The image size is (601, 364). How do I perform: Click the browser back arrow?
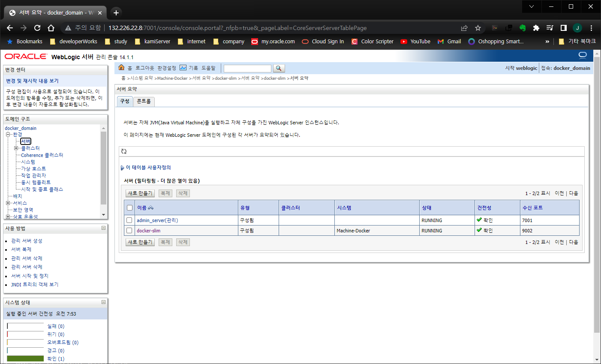pos(10,28)
